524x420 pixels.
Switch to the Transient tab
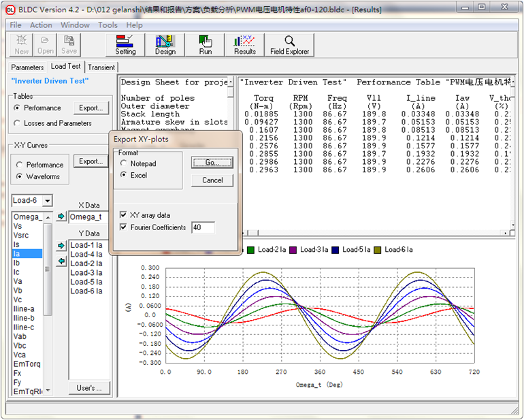coord(101,67)
